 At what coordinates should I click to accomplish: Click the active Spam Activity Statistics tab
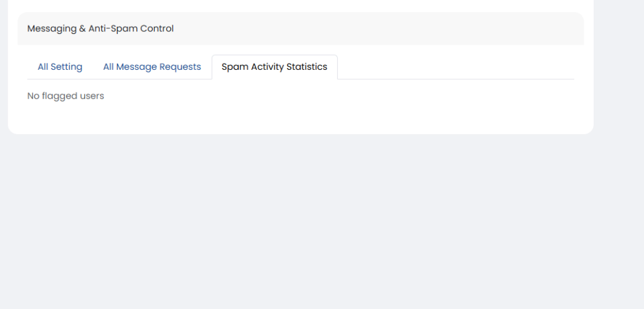point(274,67)
